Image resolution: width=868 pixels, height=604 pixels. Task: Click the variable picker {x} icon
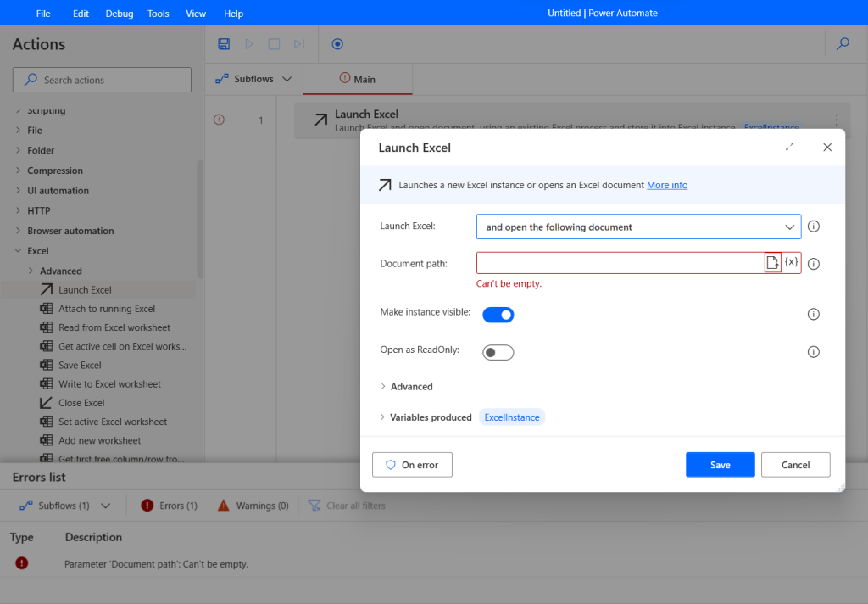(791, 262)
